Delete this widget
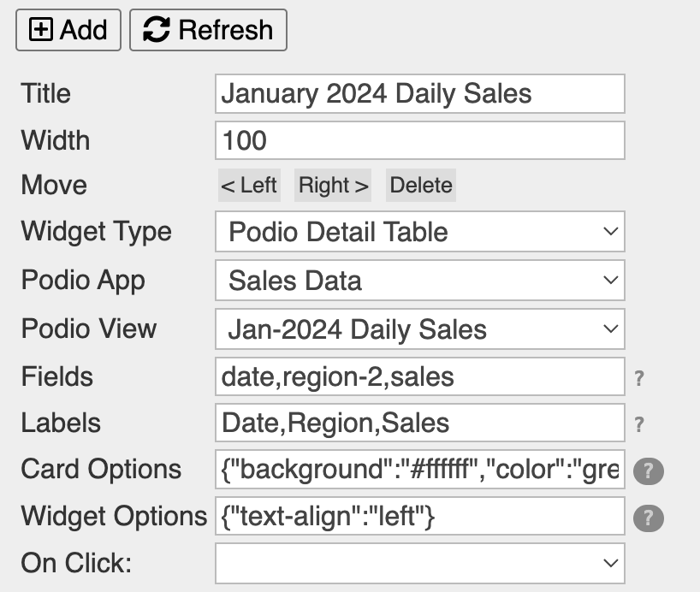The height and width of the screenshot is (592, 700). point(420,186)
